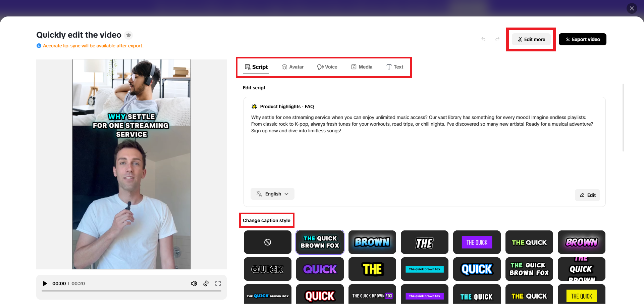Click the Export video button

582,39
